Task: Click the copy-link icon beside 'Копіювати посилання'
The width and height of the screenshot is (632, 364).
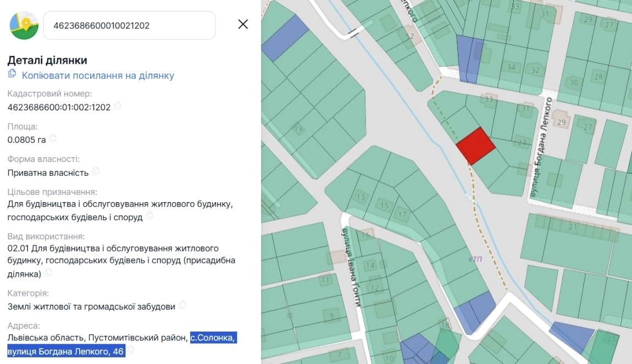Action: [13, 74]
